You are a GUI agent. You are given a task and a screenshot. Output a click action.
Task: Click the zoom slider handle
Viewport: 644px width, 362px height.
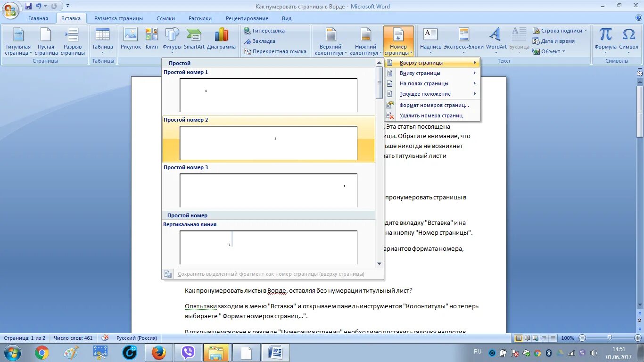[610, 338]
